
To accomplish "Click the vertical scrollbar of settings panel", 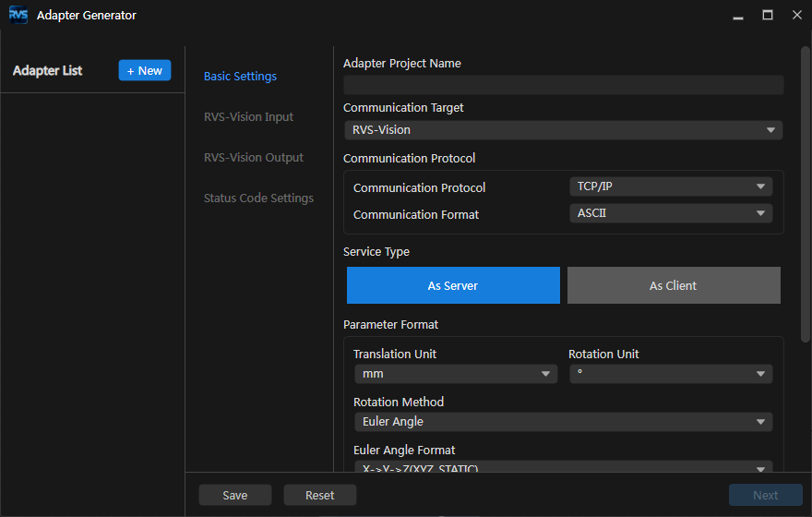I will [805, 194].
